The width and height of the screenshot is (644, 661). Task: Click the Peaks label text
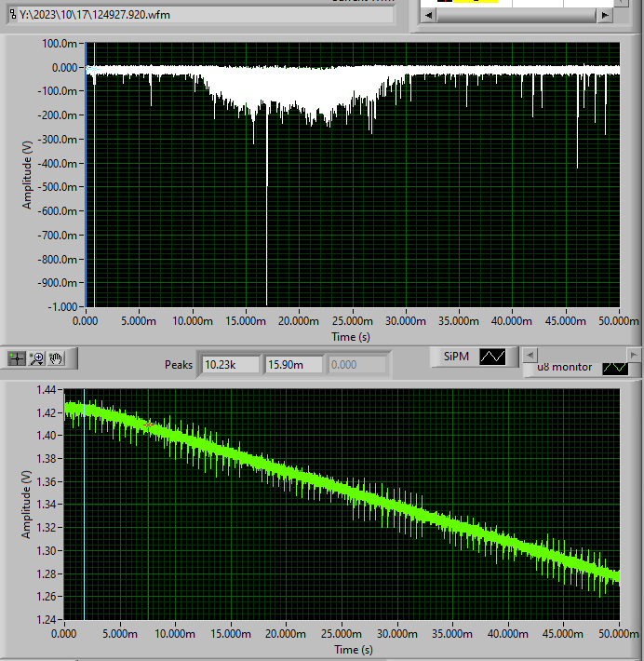(x=179, y=365)
